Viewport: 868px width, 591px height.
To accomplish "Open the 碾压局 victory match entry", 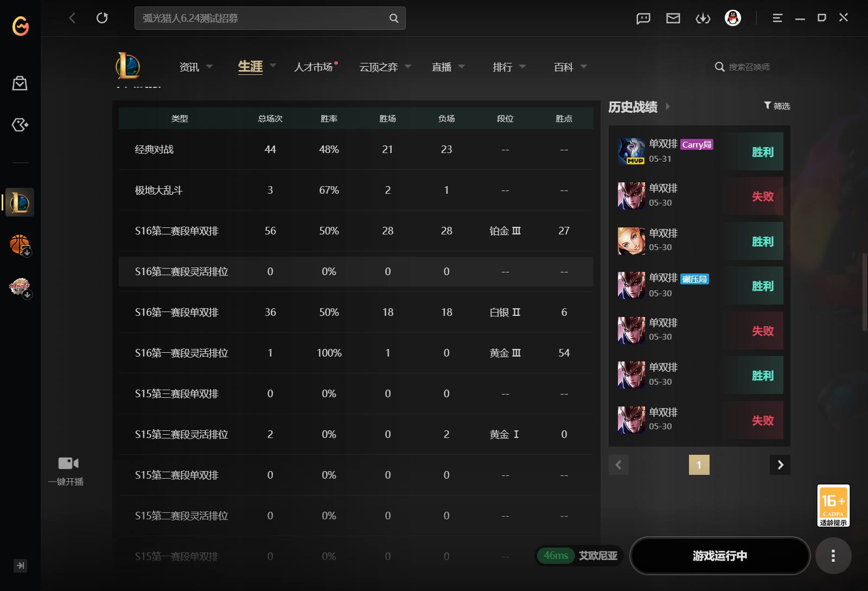I will tap(700, 285).
